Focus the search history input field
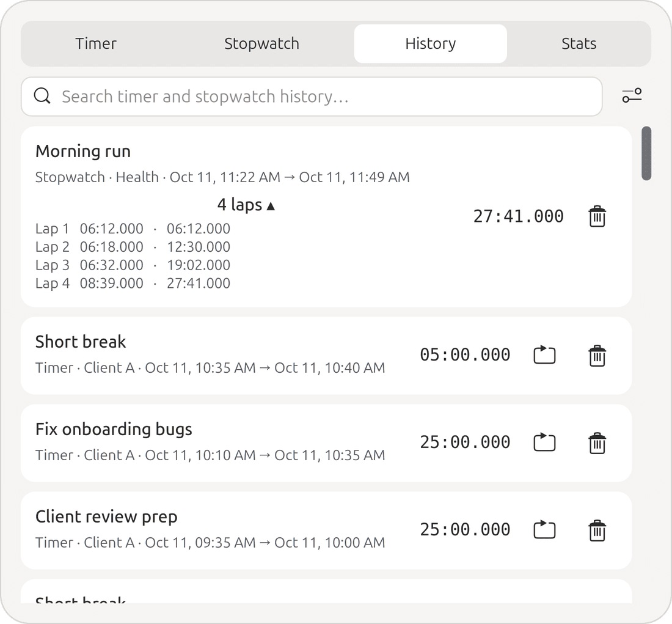Screen dimensions: 672x624 point(312,97)
